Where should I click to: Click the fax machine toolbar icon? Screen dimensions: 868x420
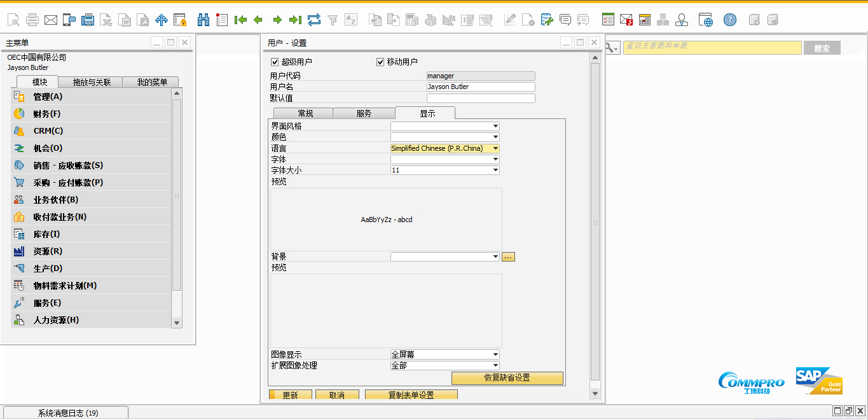tap(88, 20)
